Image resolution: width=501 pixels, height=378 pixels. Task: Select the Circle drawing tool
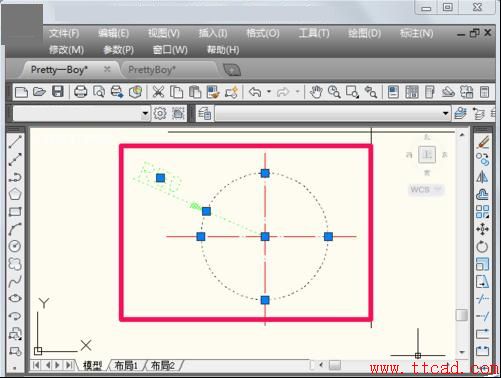[x=15, y=246]
